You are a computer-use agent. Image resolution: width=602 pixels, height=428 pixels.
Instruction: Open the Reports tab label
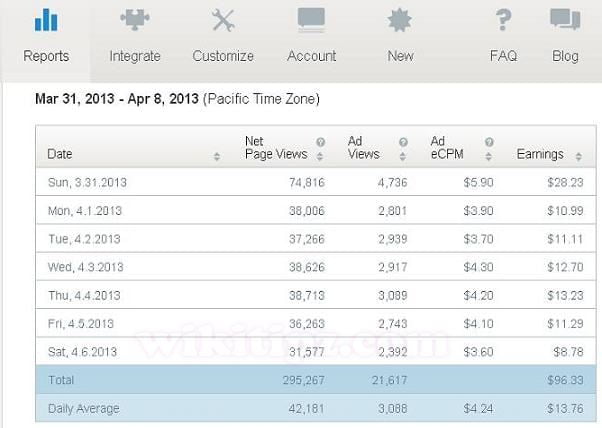(x=46, y=56)
